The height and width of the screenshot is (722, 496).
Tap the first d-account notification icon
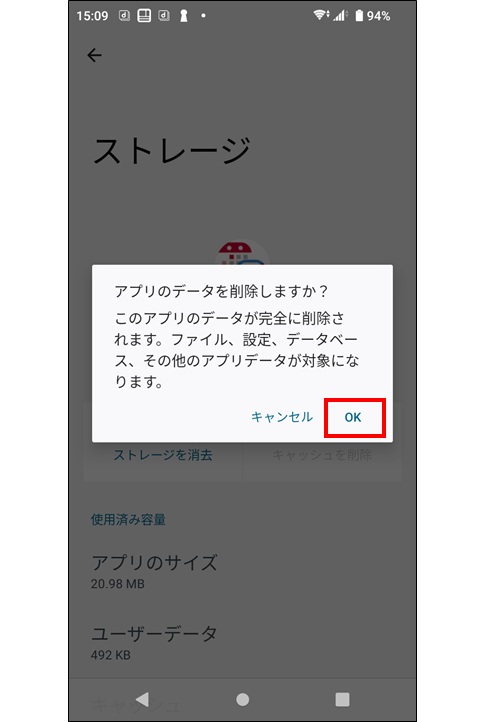pyautogui.click(x=124, y=16)
